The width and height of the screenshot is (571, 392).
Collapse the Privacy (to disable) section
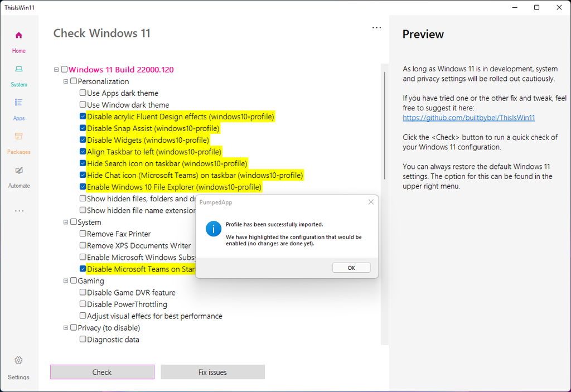65,327
